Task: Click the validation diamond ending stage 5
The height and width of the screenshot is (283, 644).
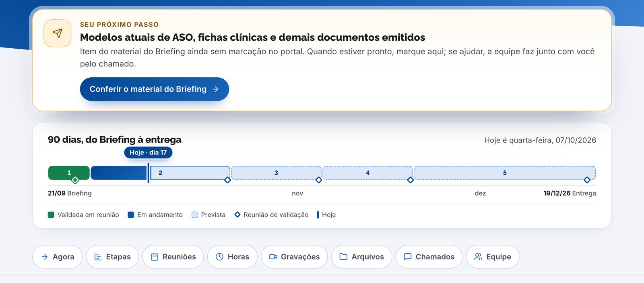Action: click(x=587, y=180)
